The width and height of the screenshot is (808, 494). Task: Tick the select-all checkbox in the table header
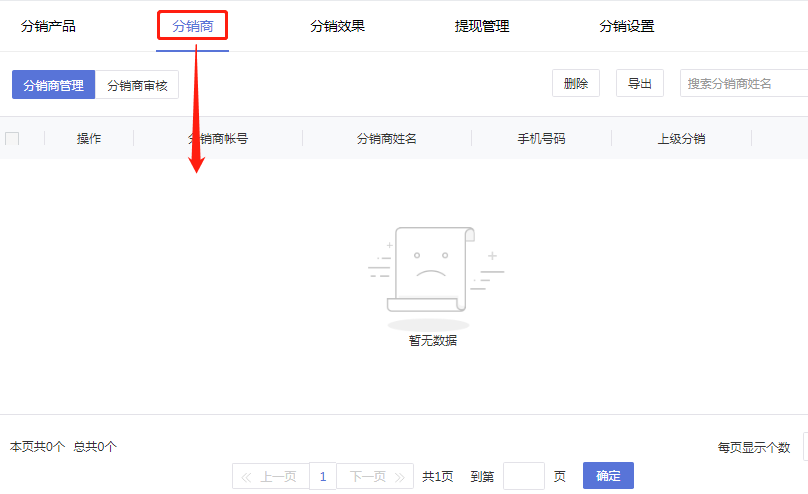point(12,139)
